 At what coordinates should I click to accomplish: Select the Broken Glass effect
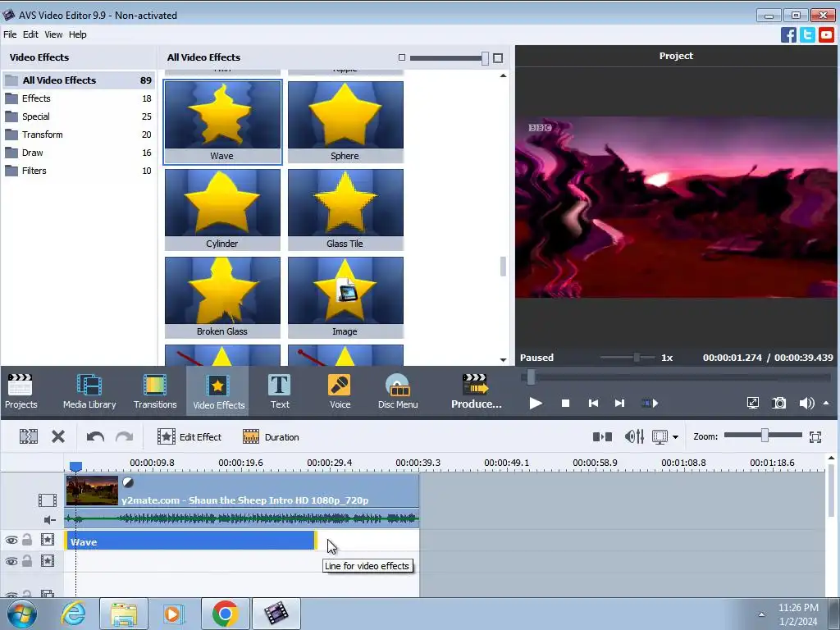pyautogui.click(x=222, y=297)
